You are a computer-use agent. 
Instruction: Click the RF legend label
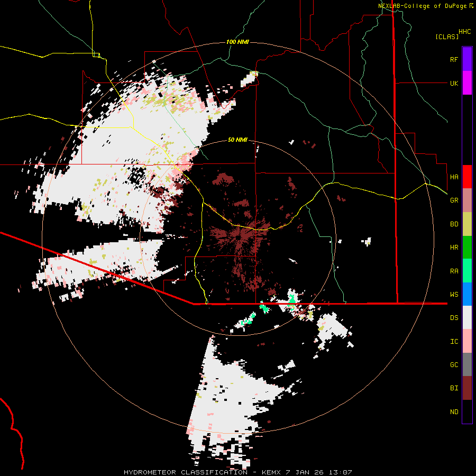point(454,59)
